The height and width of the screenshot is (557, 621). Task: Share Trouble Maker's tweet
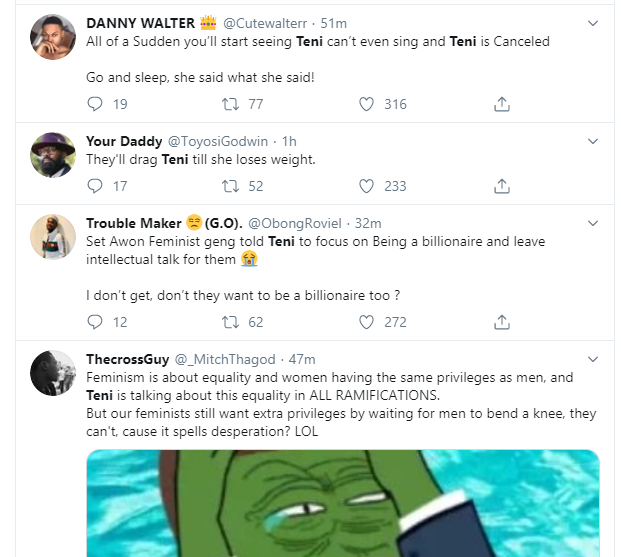[x=502, y=322]
